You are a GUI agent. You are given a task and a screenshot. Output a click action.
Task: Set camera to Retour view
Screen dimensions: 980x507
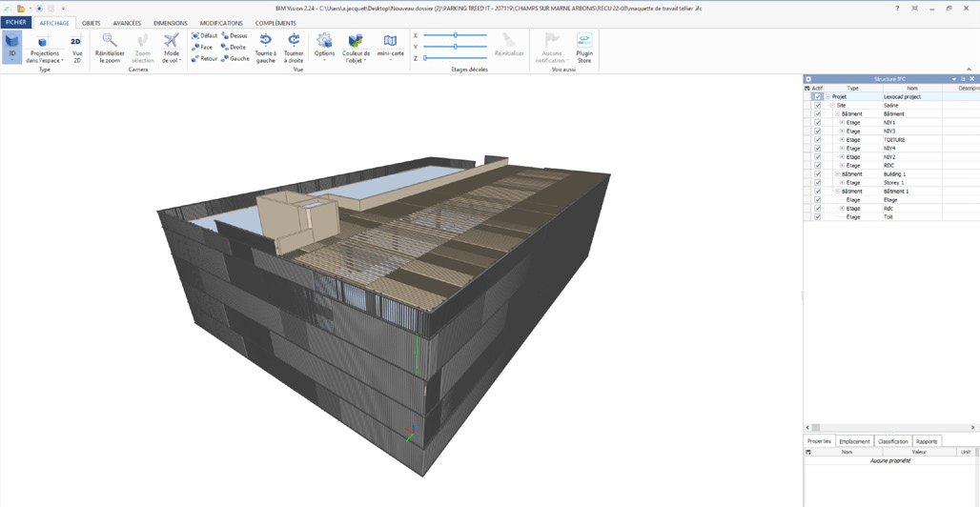click(204, 58)
